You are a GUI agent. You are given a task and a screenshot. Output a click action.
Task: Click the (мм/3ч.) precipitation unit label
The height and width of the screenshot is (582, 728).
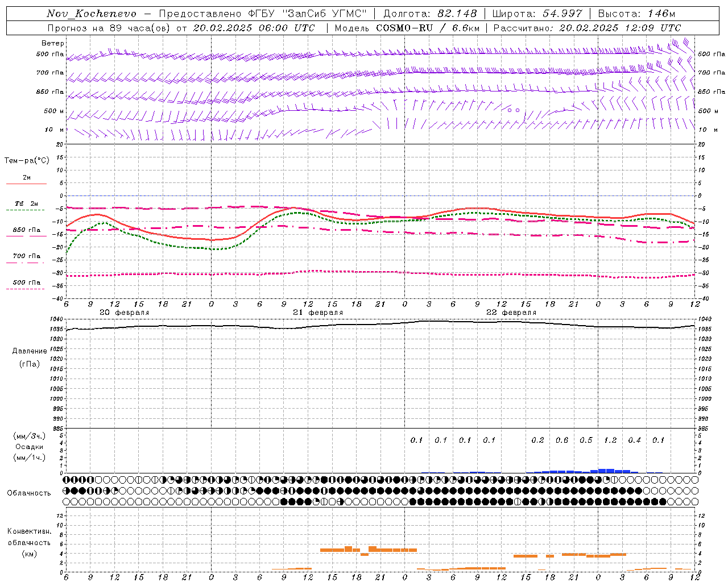(30, 436)
